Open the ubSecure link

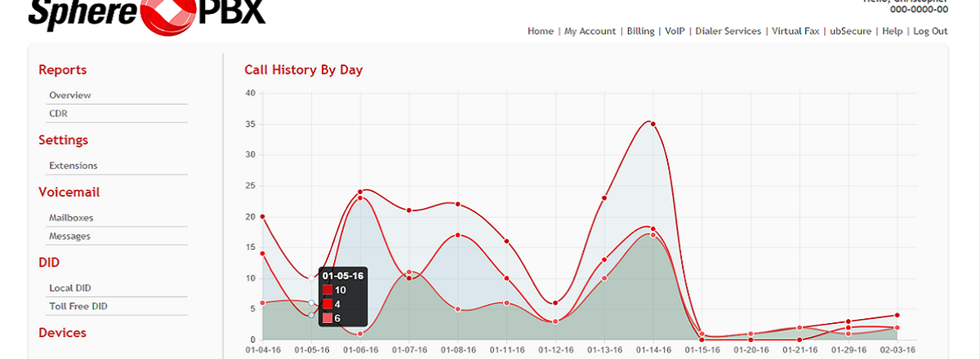point(853,31)
